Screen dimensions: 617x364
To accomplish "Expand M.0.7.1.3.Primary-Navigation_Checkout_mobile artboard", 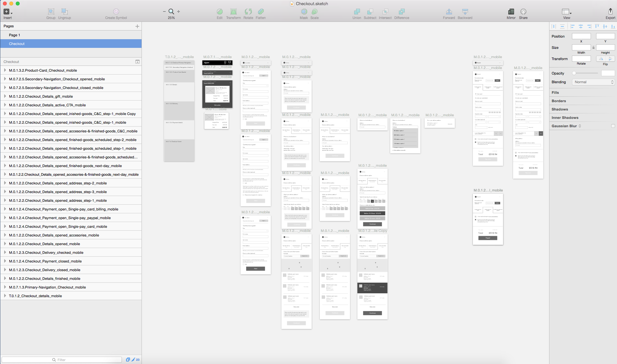I will click(x=5, y=287).
